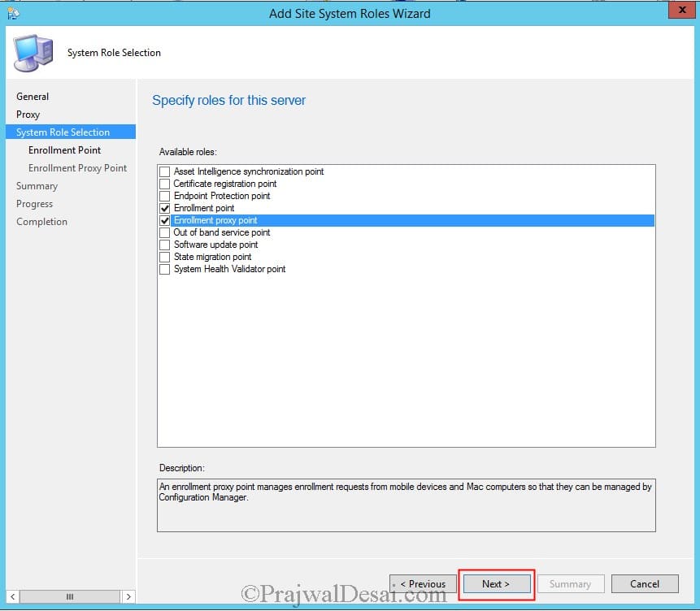The width and height of the screenshot is (700, 611).
Task: Cancel the wizard
Action: click(645, 583)
